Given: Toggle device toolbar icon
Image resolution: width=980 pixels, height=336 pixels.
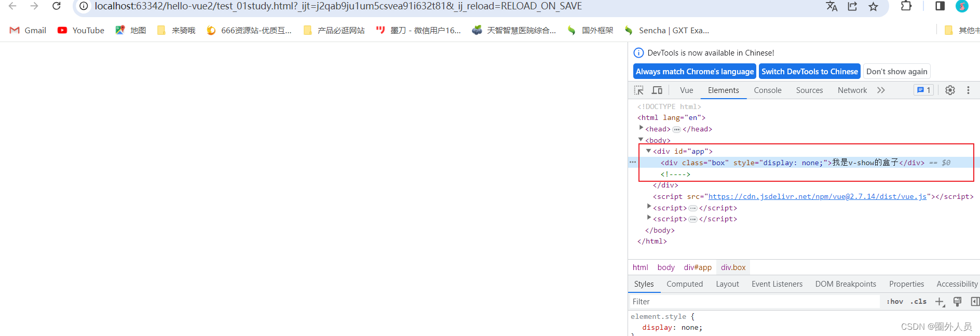Looking at the screenshot, I should coord(657,90).
